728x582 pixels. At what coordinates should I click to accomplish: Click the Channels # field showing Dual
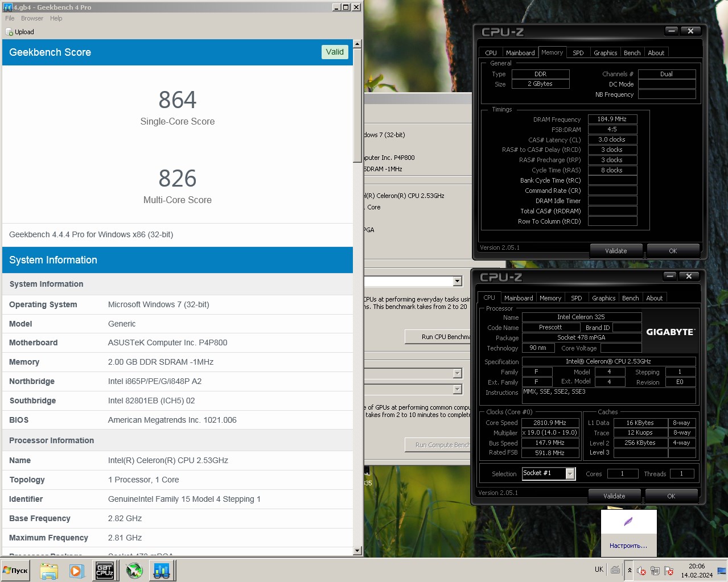tap(667, 74)
